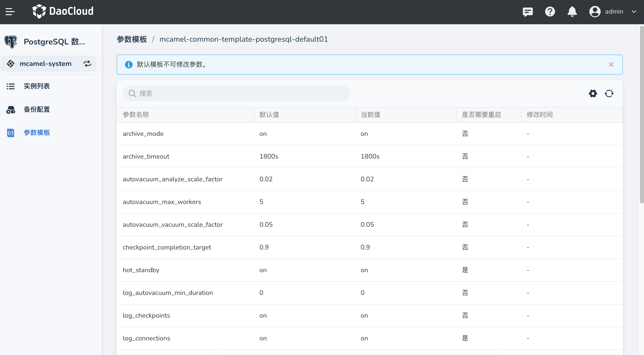Viewport: 644px width, 355px height.
Task: Open the messages chat icon
Action: tap(528, 12)
